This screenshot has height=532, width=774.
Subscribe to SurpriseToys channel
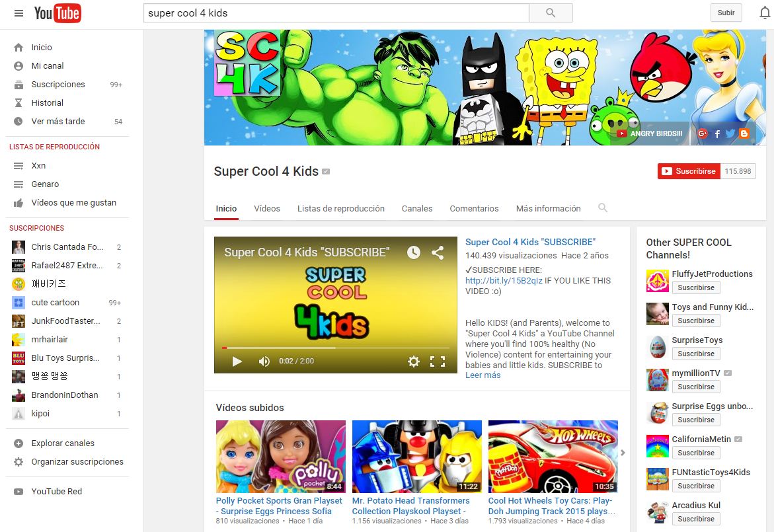tap(696, 354)
